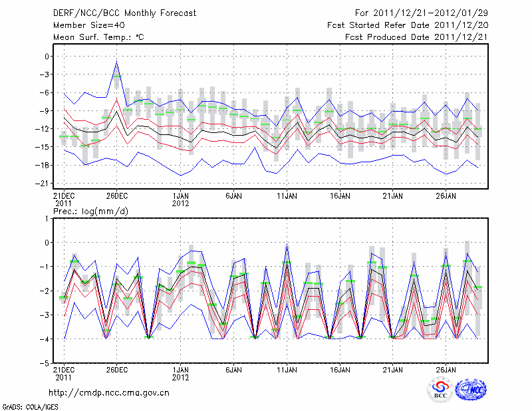Screen dimensions: 532x411
Task: Click the 0 label on the temperature axis
Action: point(47,57)
